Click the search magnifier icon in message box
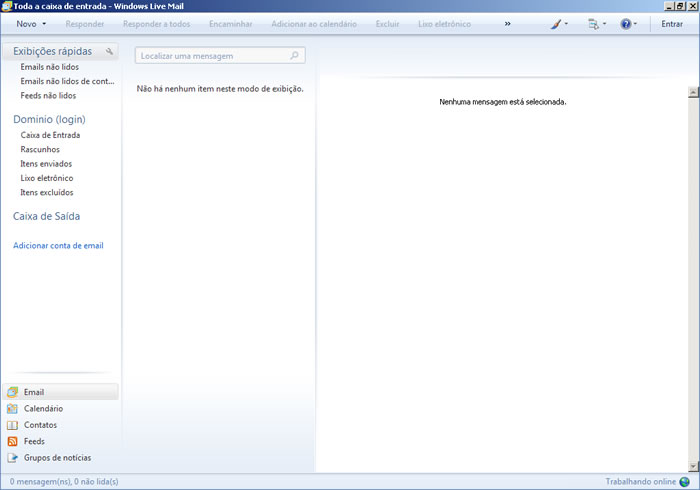700x490 pixels. (295, 56)
